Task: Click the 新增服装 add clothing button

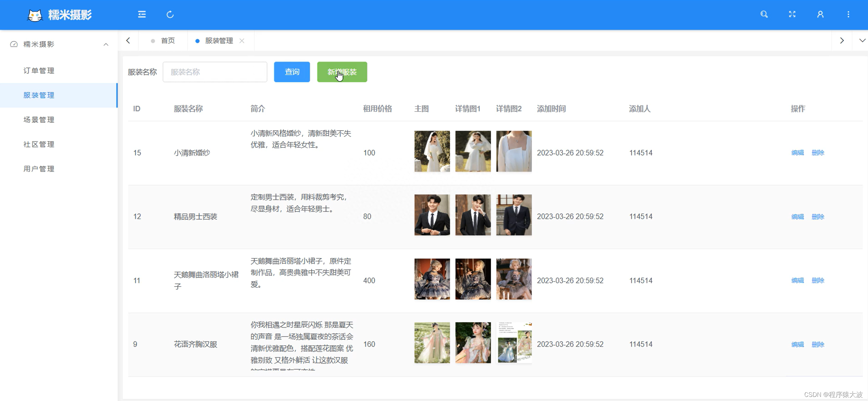Action: point(342,72)
